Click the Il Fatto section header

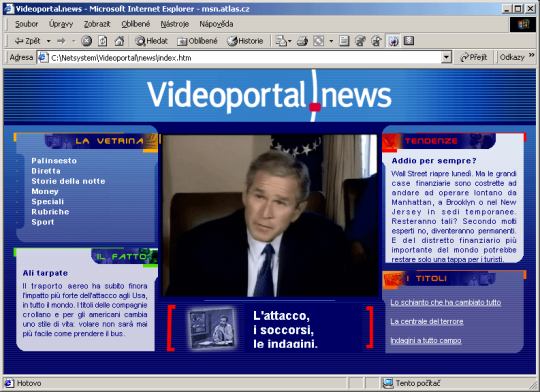125,257
